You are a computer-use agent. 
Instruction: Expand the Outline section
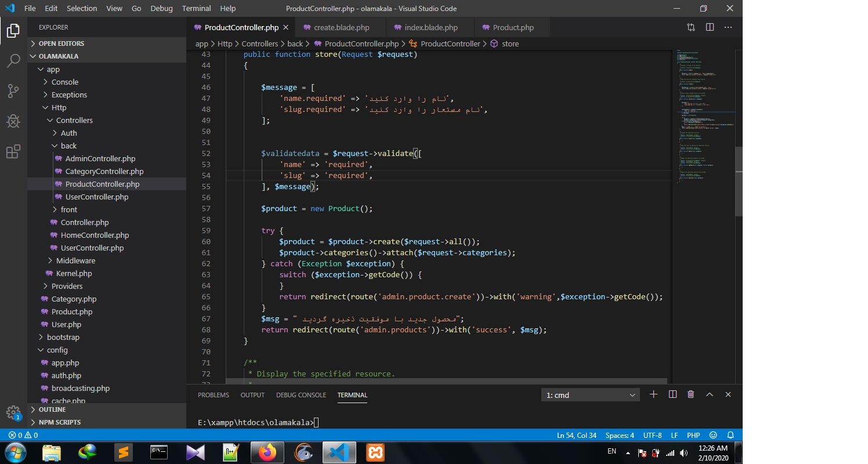(107, 409)
